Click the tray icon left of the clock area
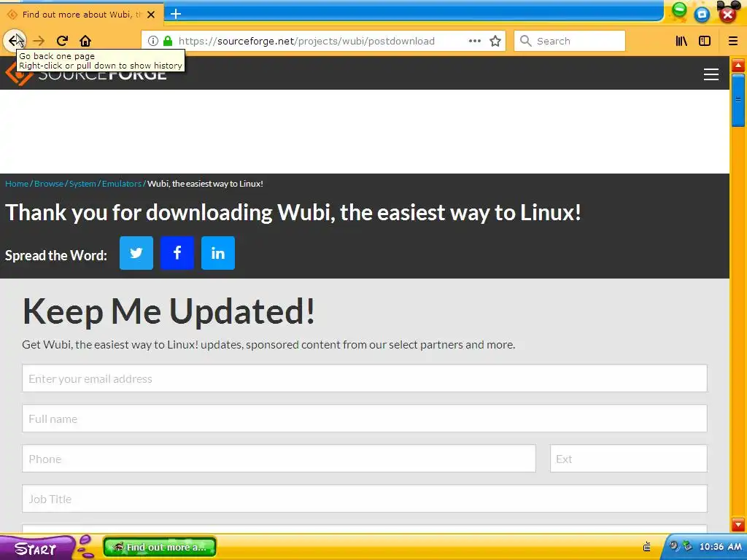This screenshot has height=560, width=747. pyautogui.click(x=647, y=546)
